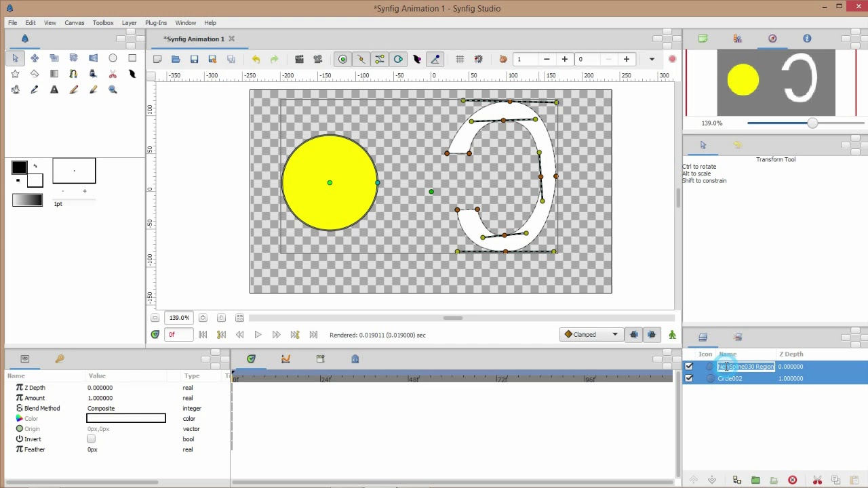This screenshot has height=488, width=868.
Task: Select the Eyedropper tool
Action: (x=35, y=89)
